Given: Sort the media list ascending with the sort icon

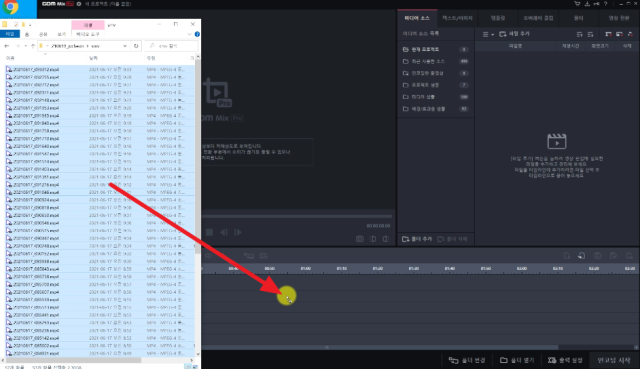Looking at the screenshot, I should [x=579, y=34].
